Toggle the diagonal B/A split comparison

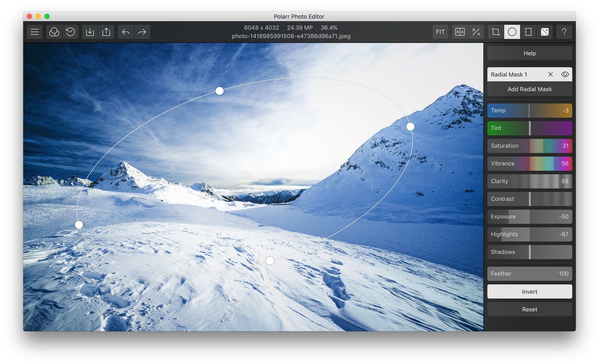coord(476,32)
